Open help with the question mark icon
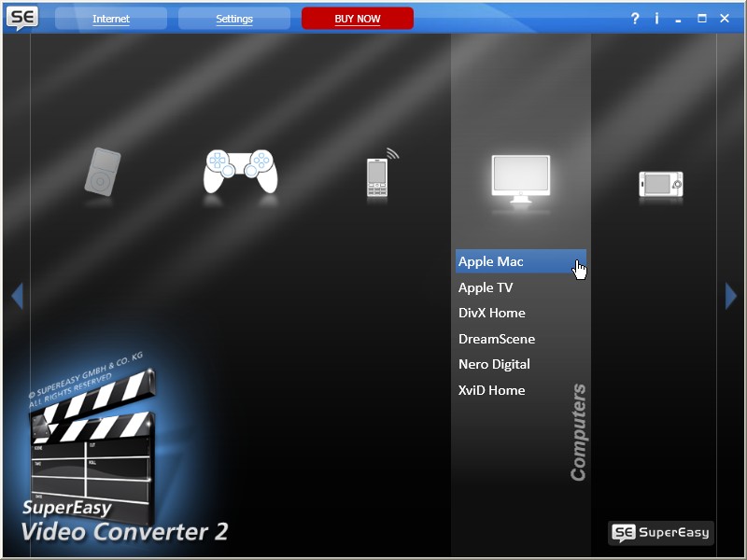The width and height of the screenshot is (747, 560). tap(635, 19)
